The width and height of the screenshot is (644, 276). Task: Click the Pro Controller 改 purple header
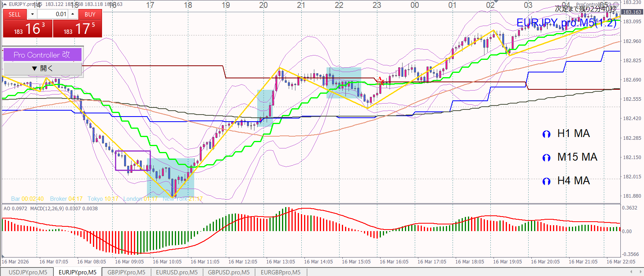point(43,55)
